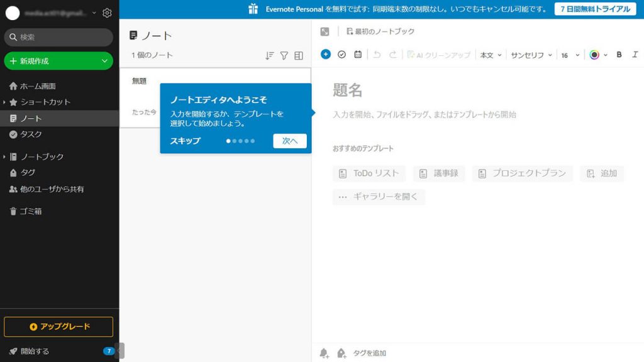Expand the ショートカット tree arrow
The width and height of the screenshot is (644, 362).
(4, 102)
